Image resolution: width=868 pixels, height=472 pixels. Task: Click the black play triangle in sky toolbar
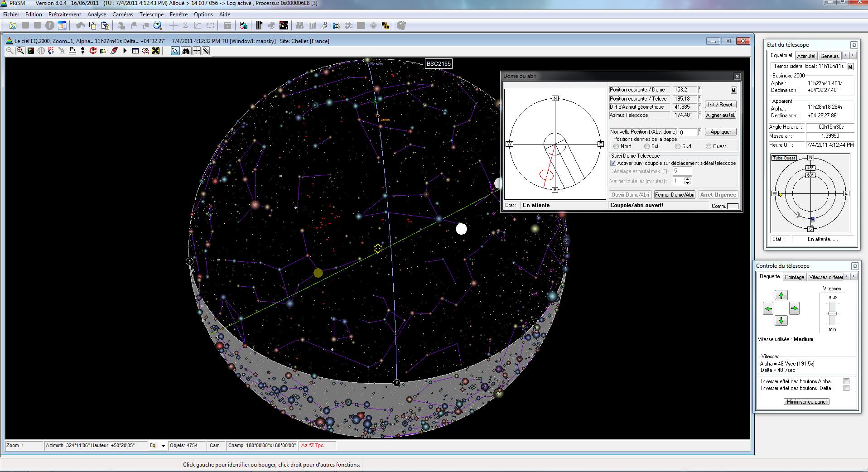(x=125, y=51)
